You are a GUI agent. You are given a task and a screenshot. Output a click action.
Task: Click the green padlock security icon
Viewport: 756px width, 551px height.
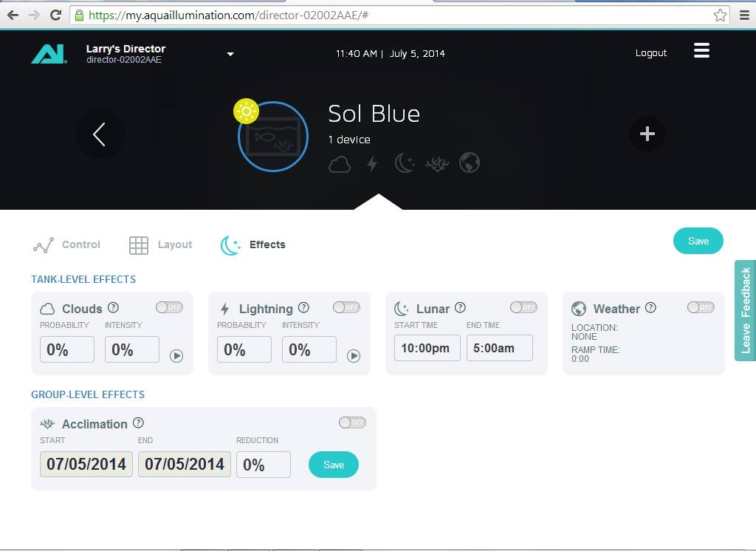click(x=80, y=15)
